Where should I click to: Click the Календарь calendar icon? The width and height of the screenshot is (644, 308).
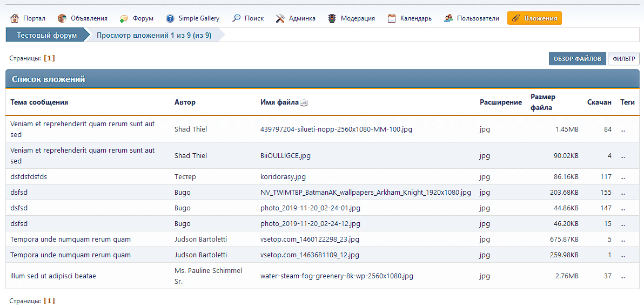click(x=392, y=18)
